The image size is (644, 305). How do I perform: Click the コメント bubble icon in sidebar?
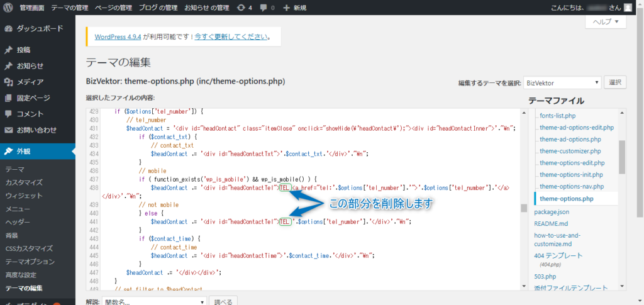click(9, 114)
